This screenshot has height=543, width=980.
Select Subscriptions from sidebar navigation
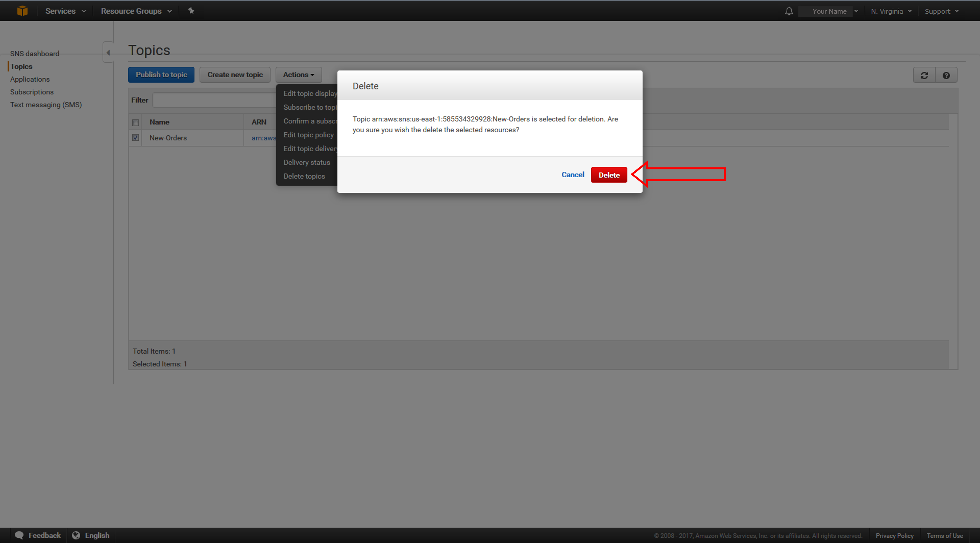coord(31,92)
